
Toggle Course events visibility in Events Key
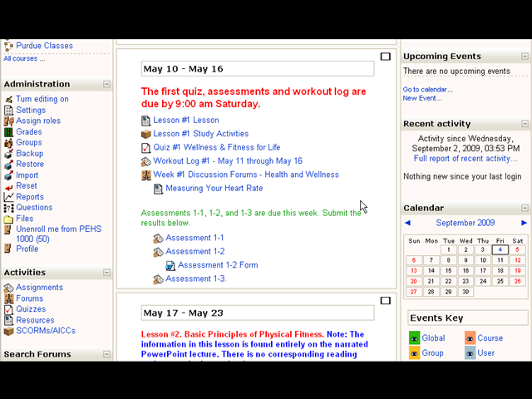tap(470, 338)
